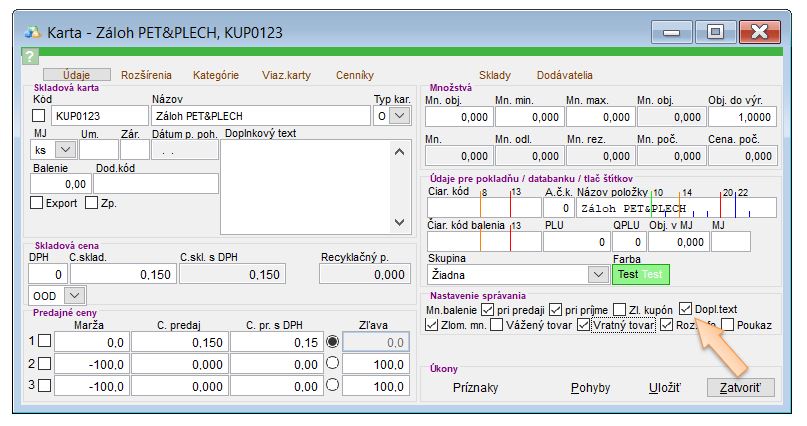Viewport: 807px width, 426px height.
Task: Enable the Vratný tovar checkbox
Action: click(x=585, y=325)
